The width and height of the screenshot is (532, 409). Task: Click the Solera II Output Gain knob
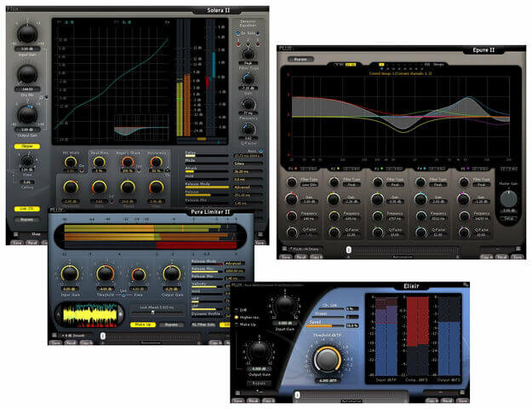pos(27,114)
